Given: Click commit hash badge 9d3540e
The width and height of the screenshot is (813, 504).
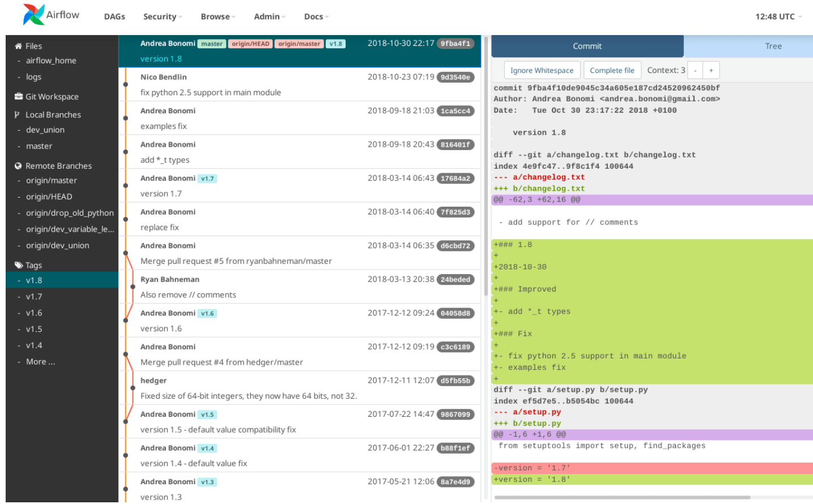Looking at the screenshot, I should coord(456,77).
